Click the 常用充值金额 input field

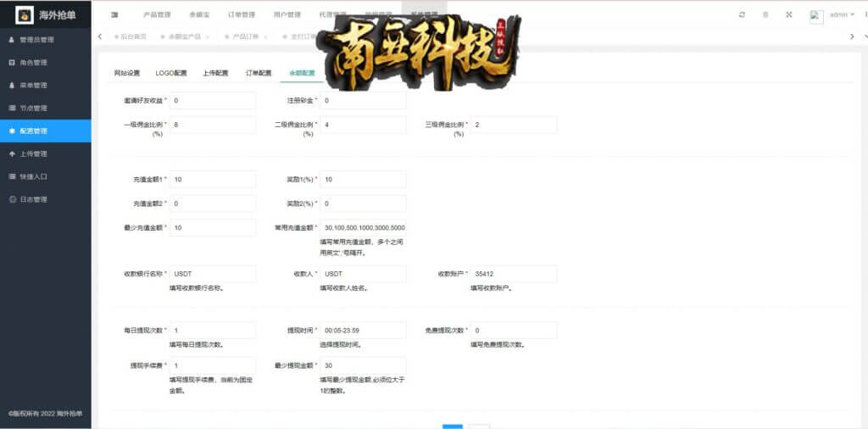pos(363,227)
